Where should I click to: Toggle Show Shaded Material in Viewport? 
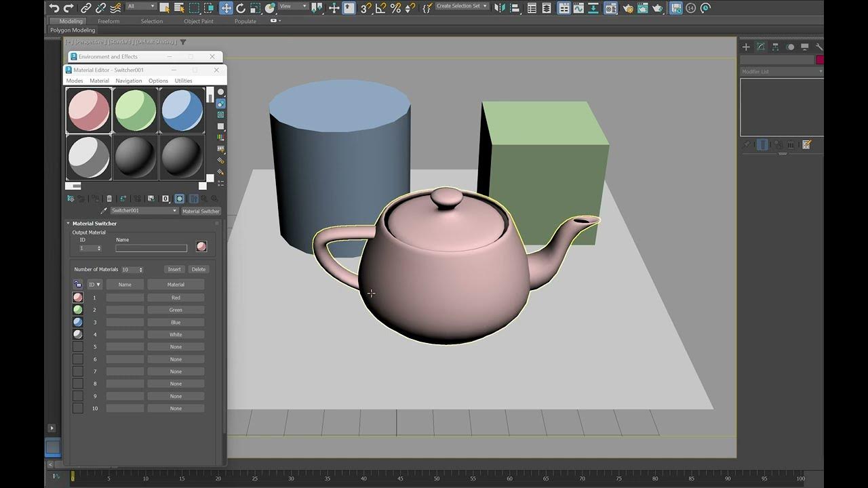coord(180,199)
